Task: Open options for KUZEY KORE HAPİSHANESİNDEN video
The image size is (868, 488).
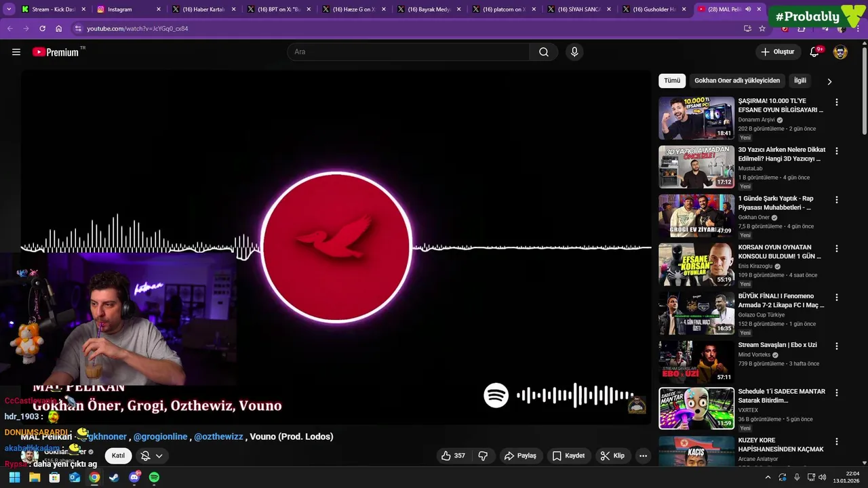Action: 836,442
